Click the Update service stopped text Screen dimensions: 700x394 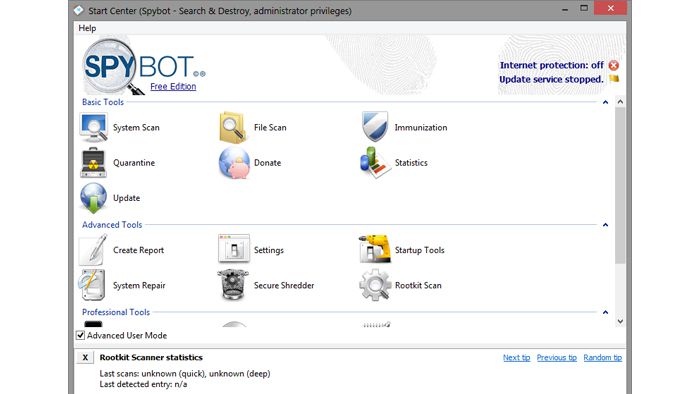[551, 79]
